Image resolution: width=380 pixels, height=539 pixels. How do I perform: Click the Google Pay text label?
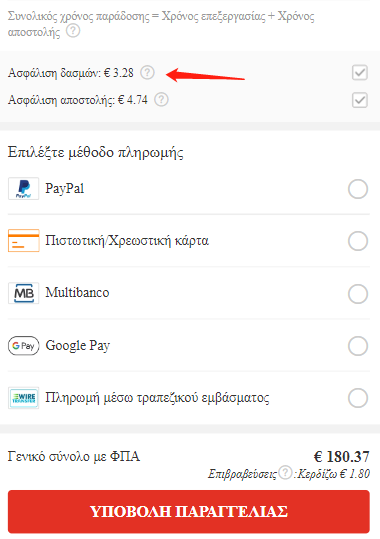pos(78,345)
